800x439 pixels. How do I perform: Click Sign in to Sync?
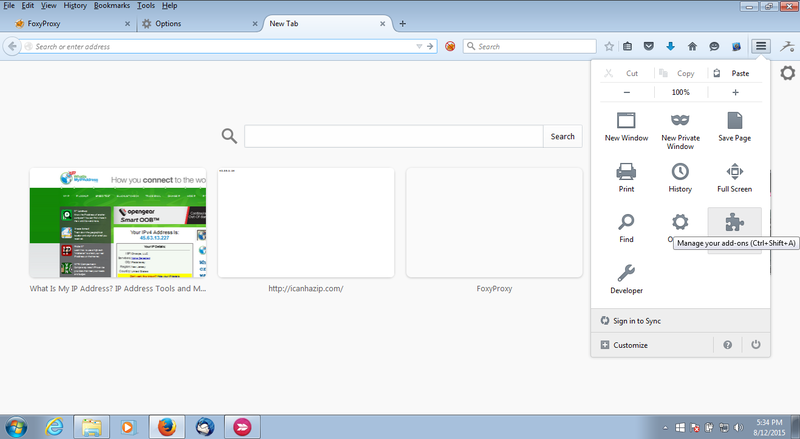pyautogui.click(x=680, y=321)
